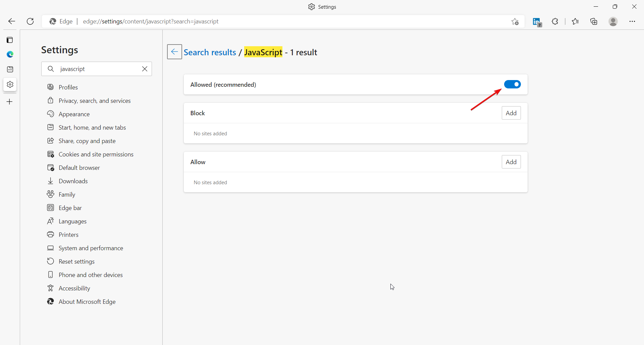Go back using the browser back arrow
This screenshot has width=644, height=345.
(12, 21)
